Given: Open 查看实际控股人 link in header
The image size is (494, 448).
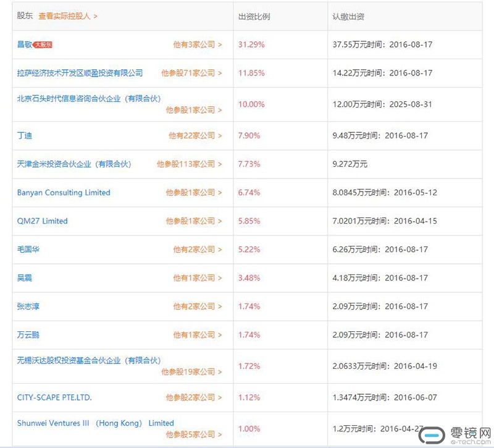Looking at the screenshot, I should tap(67, 16).
